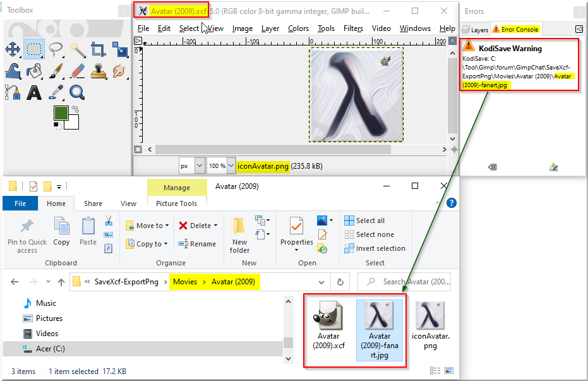The image size is (588, 381).
Task: Open the Filters menu
Action: 353,28
